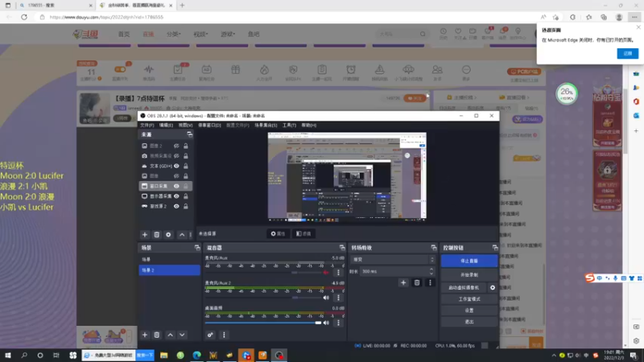Lock the 窗口采集 source
This screenshot has width=644, height=362.
point(186,186)
